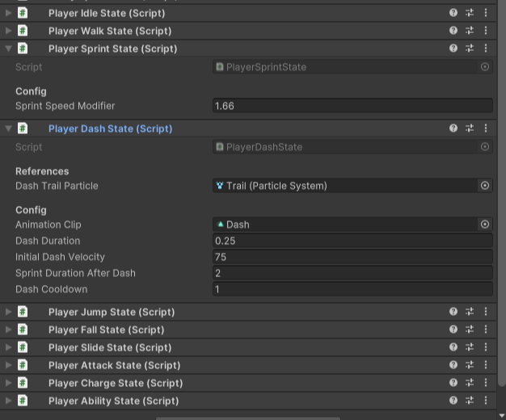506x420 pixels.
Task: Open more options menu for Player Attack State
Action: pyautogui.click(x=486, y=364)
